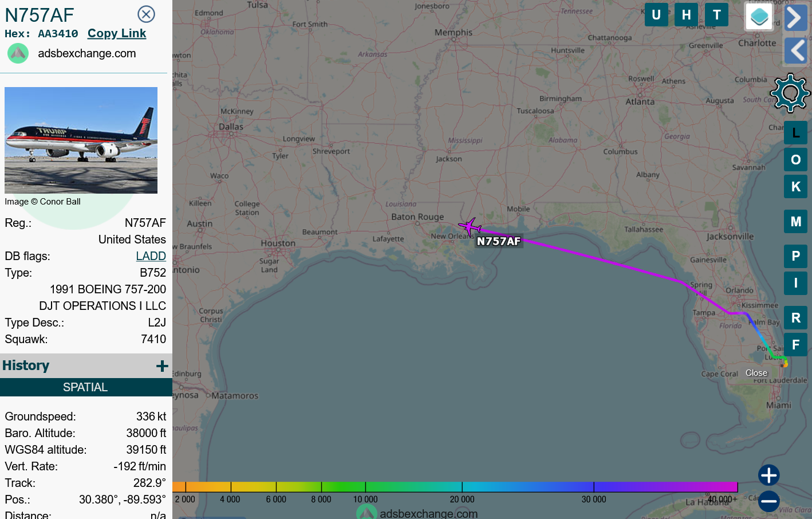
Task: Click the position coordinates 30.380°, -89.593°
Action: tap(123, 500)
